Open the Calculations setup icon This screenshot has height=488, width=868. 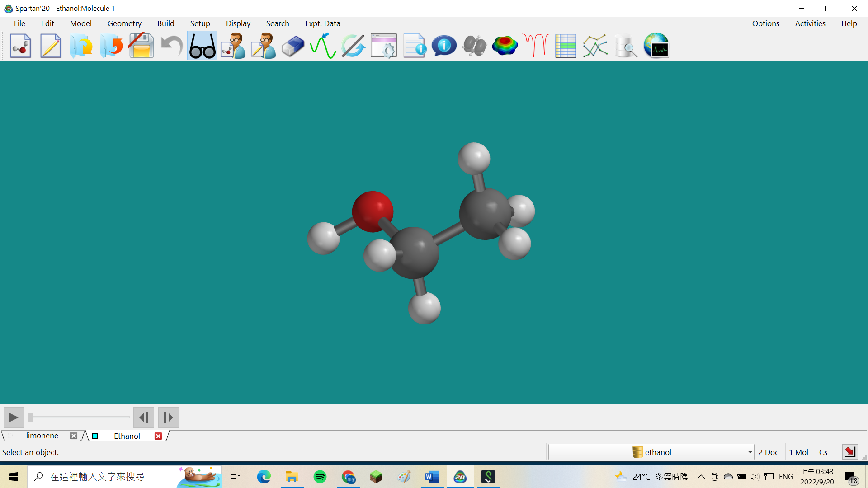click(384, 46)
